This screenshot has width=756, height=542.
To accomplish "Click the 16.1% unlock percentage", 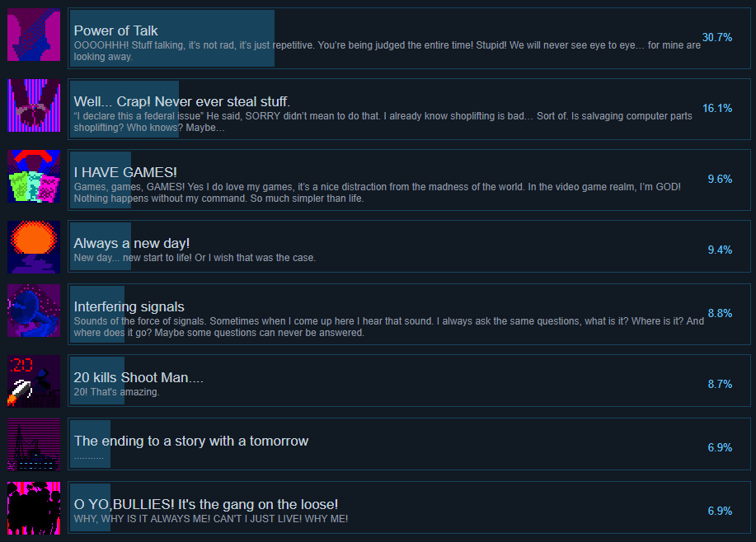I will click(x=717, y=109).
